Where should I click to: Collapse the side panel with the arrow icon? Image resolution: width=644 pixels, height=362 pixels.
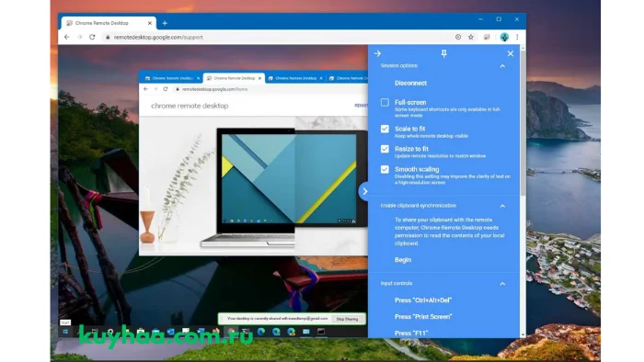pos(377,53)
